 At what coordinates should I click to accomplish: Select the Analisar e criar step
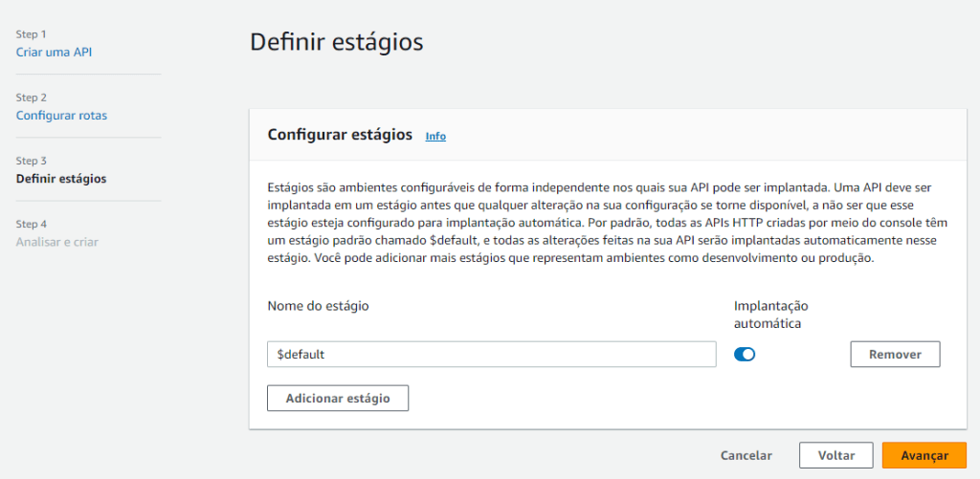[57, 242]
